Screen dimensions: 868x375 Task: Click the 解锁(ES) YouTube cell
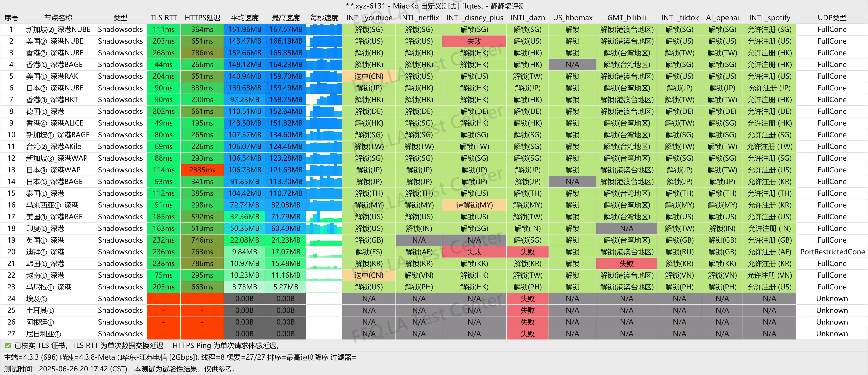[369, 252]
